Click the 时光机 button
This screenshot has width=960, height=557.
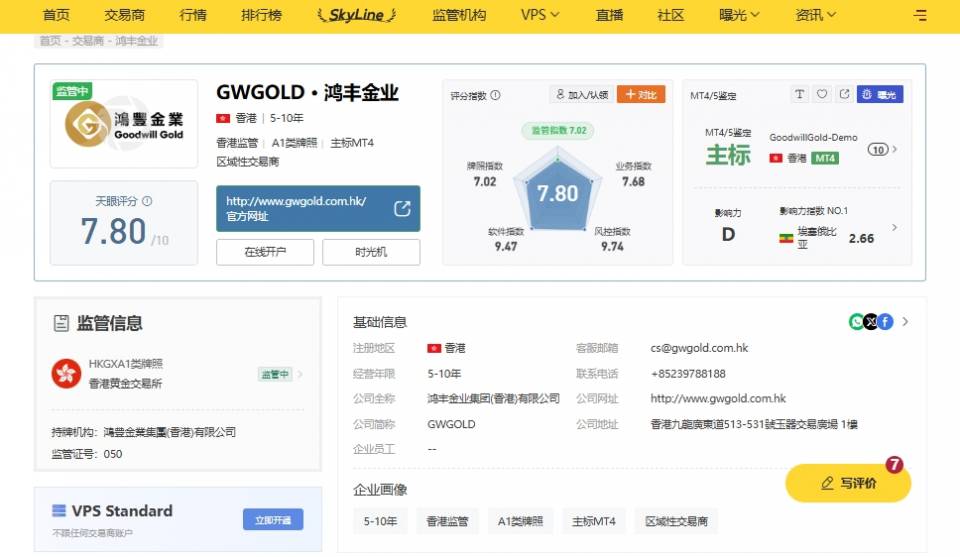371,252
